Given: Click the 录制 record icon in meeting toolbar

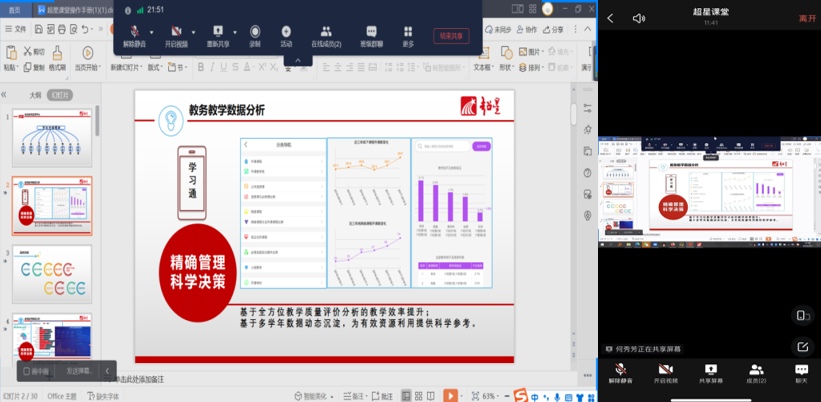Looking at the screenshot, I should (255, 32).
